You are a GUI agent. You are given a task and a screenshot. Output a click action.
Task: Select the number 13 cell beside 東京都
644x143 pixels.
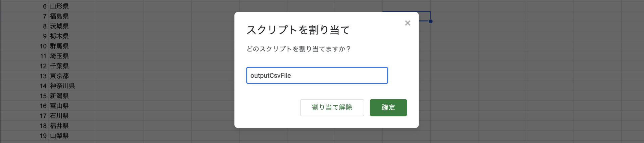(x=43, y=76)
